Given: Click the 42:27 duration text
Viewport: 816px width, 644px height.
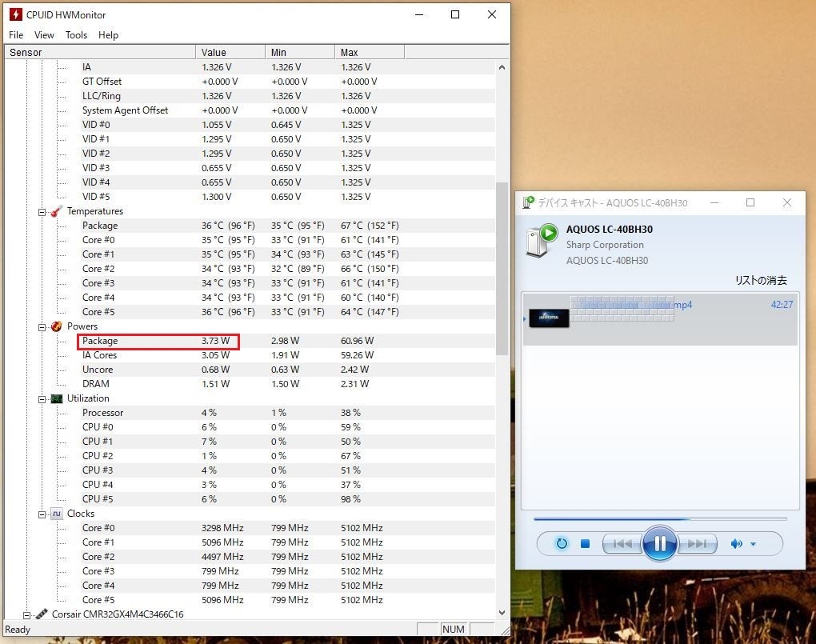Looking at the screenshot, I should (782, 305).
